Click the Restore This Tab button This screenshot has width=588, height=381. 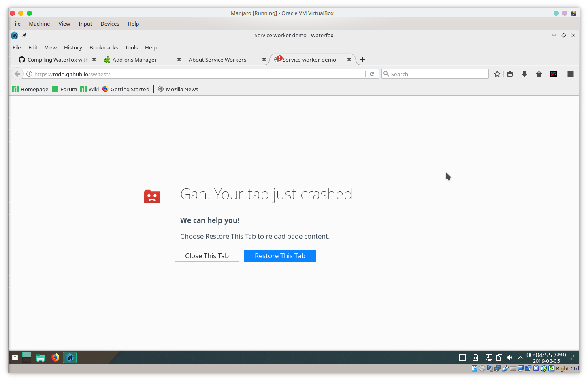coord(280,256)
